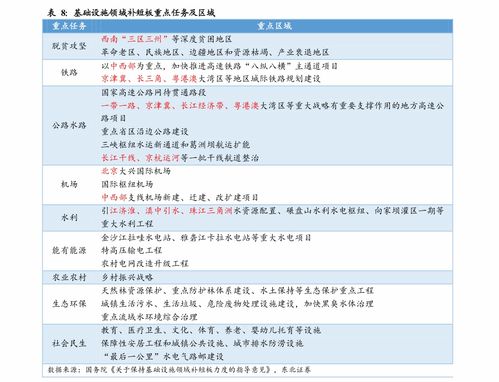499x382 pixels.
Task: Click the table title '表 8: 基础设施领域补短板重点任务及区域'
Action: (x=131, y=13)
